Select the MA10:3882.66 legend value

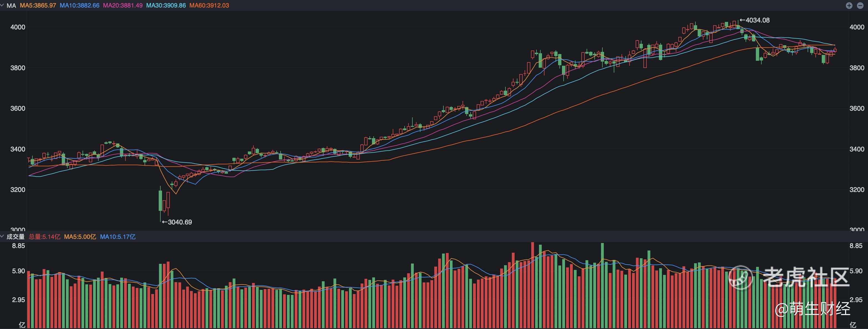coord(79,6)
